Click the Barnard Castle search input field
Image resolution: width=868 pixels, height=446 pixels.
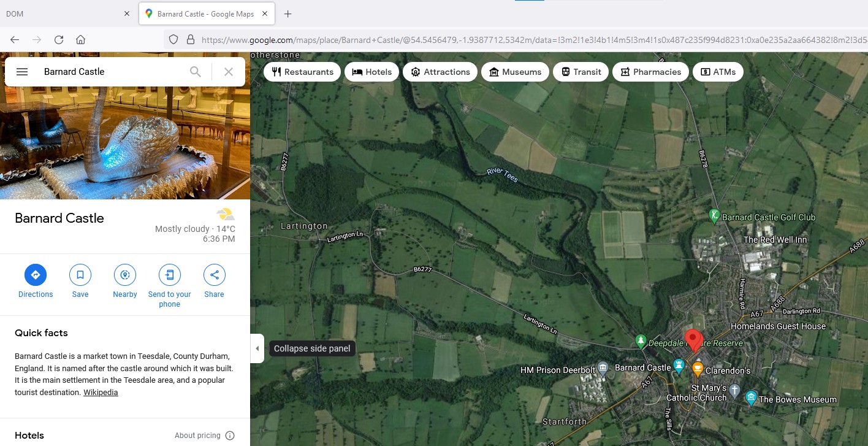110,72
